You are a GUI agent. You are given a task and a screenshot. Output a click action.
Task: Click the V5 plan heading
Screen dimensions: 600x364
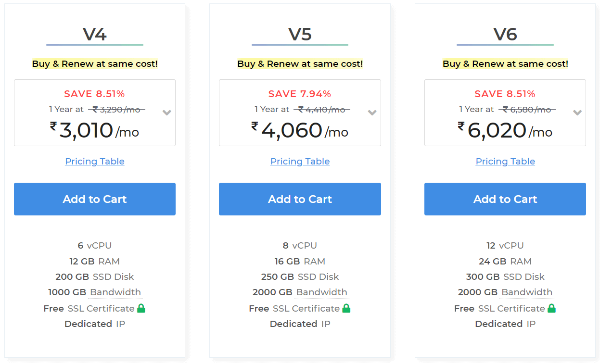coord(300,34)
